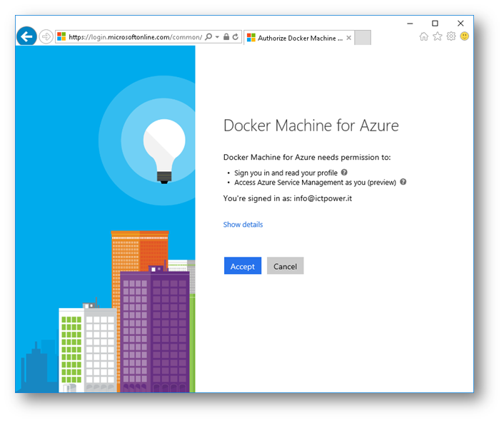The height and width of the screenshot is (423, 504).
Task: Close the Authorize Docker Machine tab
Action: 349,38
